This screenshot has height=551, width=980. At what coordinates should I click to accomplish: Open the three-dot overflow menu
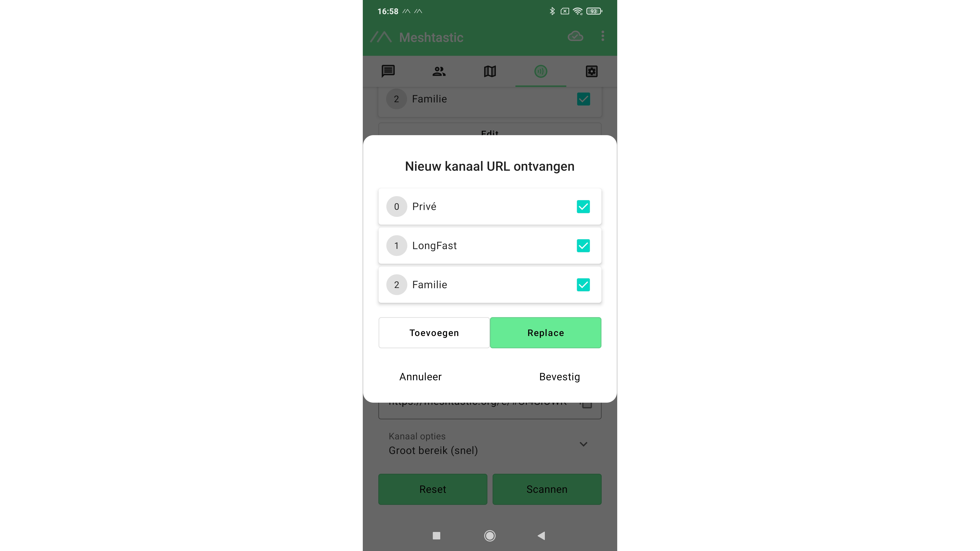[603, 36]
